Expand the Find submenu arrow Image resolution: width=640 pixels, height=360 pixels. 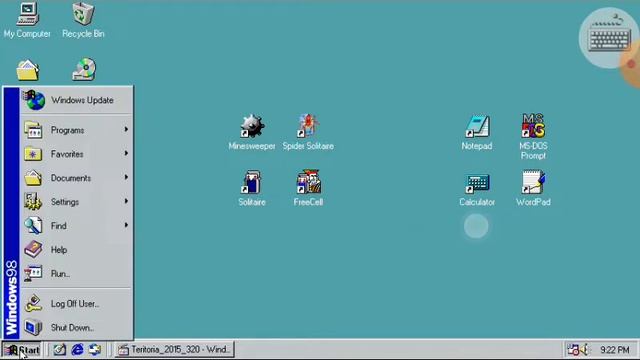pyautogui.click(x=126, y=225)
